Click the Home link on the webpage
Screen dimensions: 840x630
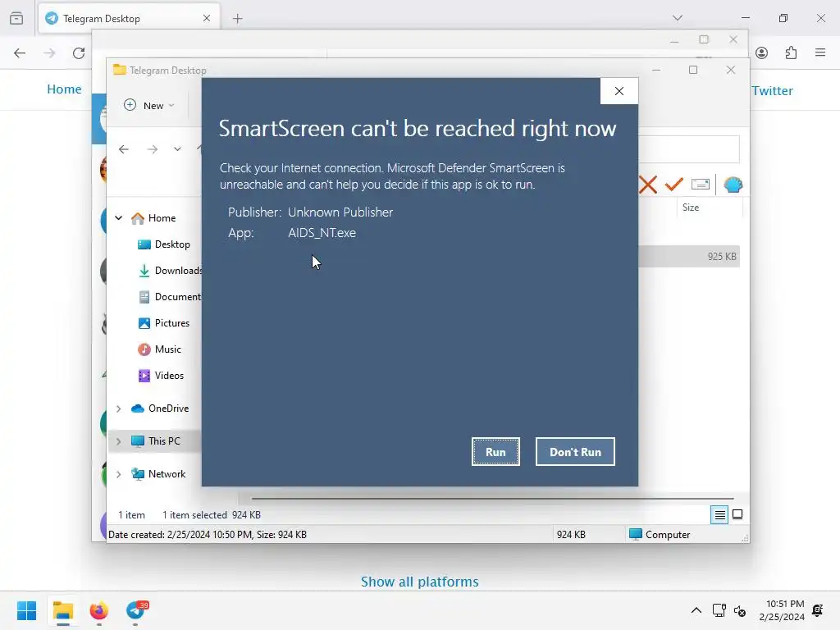[x=64, y=89]
